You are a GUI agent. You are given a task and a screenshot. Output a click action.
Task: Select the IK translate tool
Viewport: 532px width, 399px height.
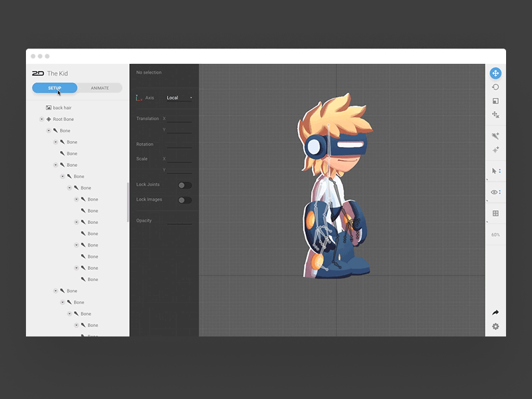pos(495,115)
